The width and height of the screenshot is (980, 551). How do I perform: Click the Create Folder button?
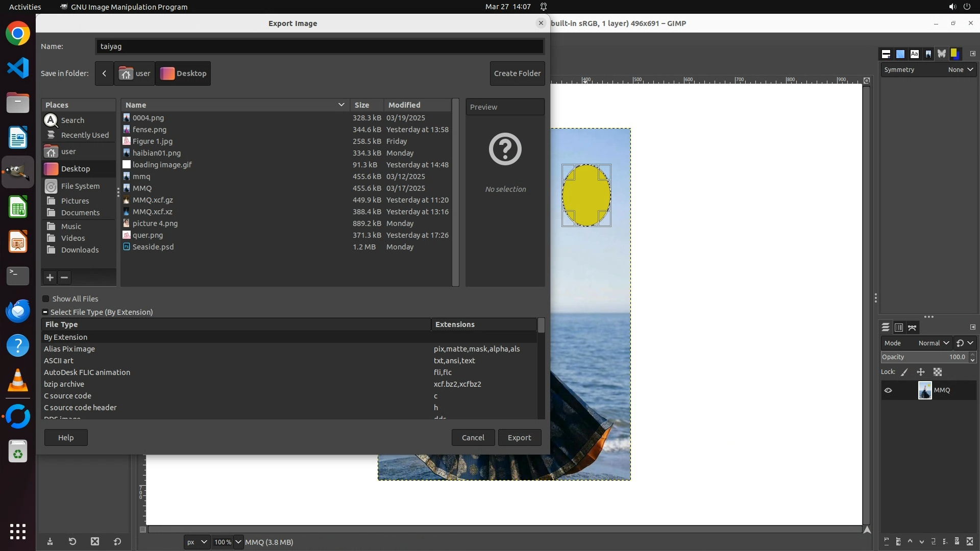coord(517,73)
